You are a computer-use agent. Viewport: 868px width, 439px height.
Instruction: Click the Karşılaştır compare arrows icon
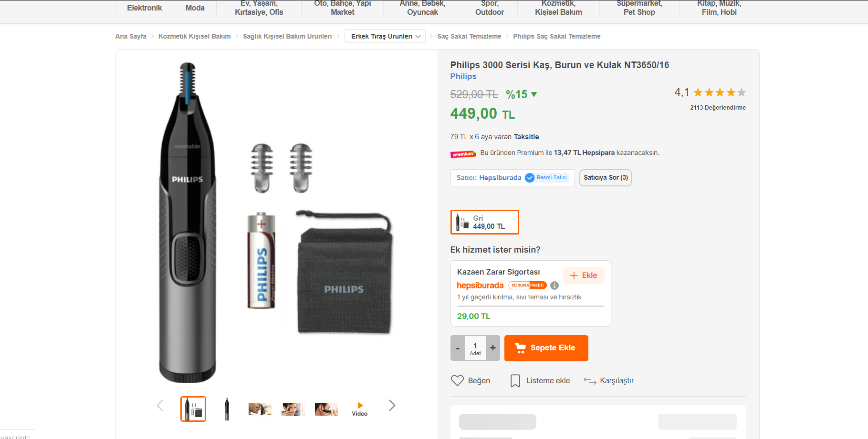590,380
